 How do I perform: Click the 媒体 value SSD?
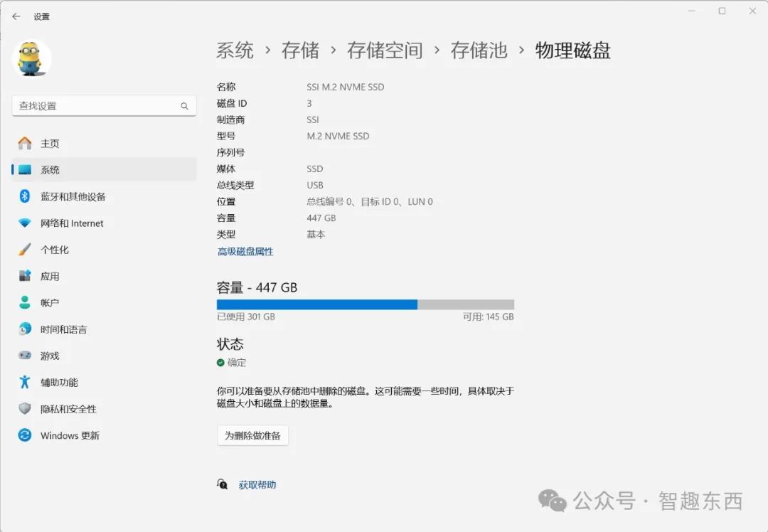[315, 169]
